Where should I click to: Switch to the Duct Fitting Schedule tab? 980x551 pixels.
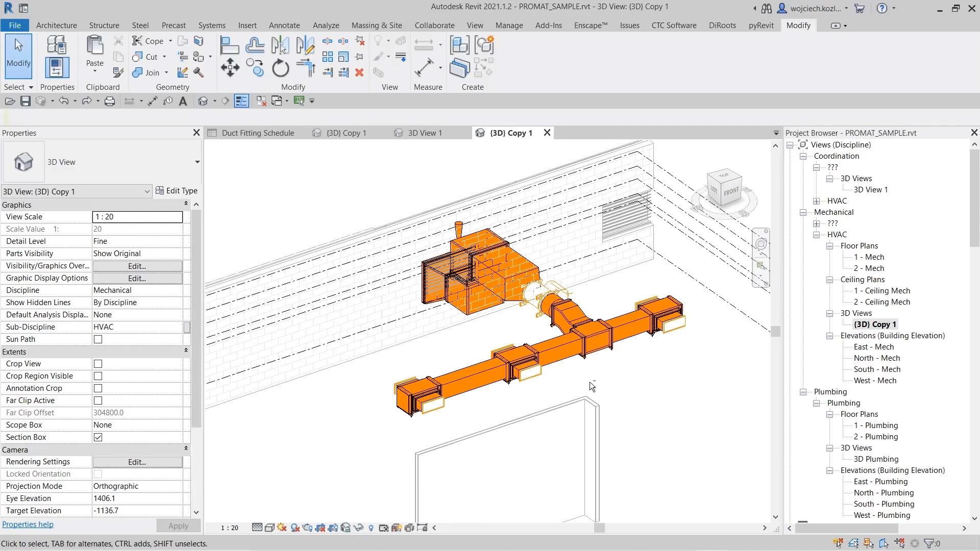tap(258, 133)
